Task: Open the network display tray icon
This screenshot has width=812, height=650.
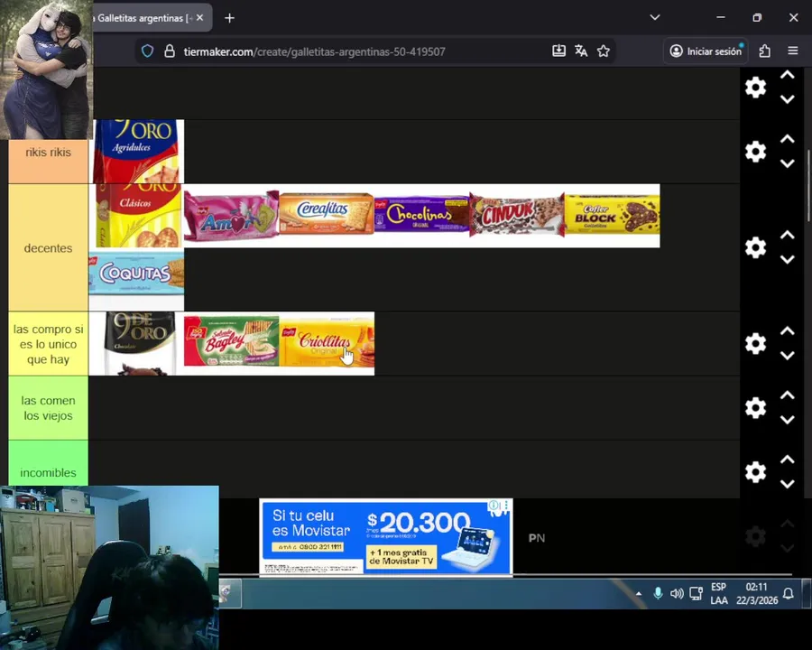Action: 697,593
